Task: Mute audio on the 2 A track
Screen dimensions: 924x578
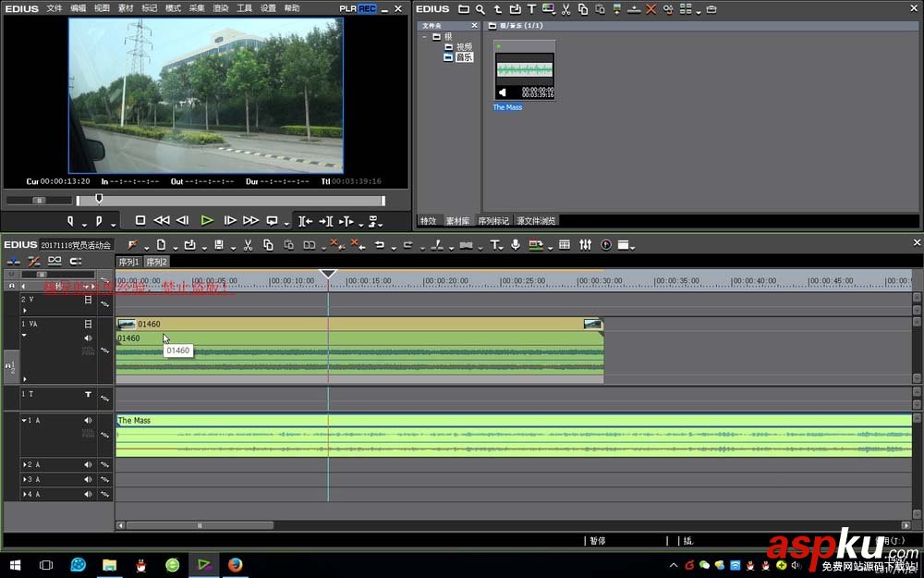Action: [x=88, y=465]
